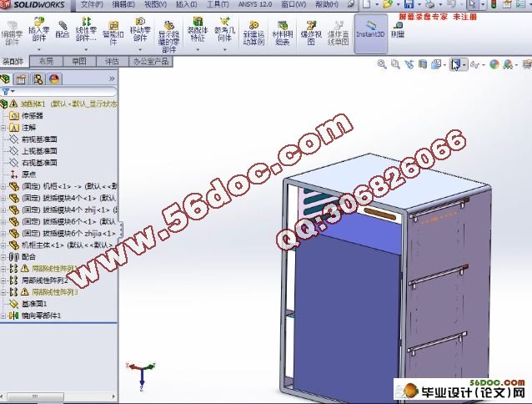Click the Previous View icon in view toolbar
Viewport: 532px width, 404px height.
click(x=409, y=64)
